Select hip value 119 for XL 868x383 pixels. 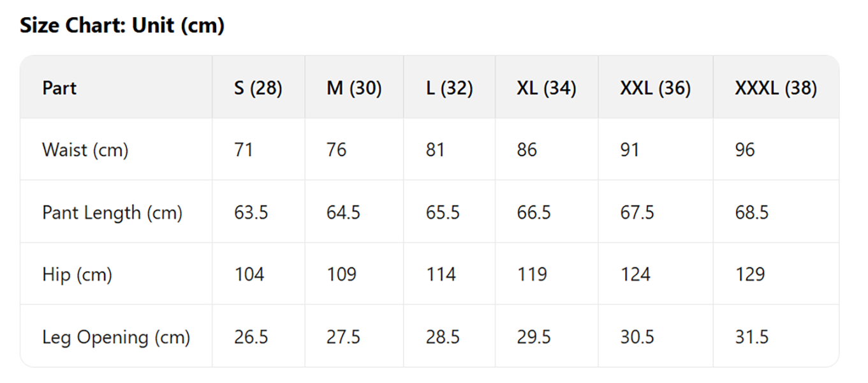(x=532, y=274)
